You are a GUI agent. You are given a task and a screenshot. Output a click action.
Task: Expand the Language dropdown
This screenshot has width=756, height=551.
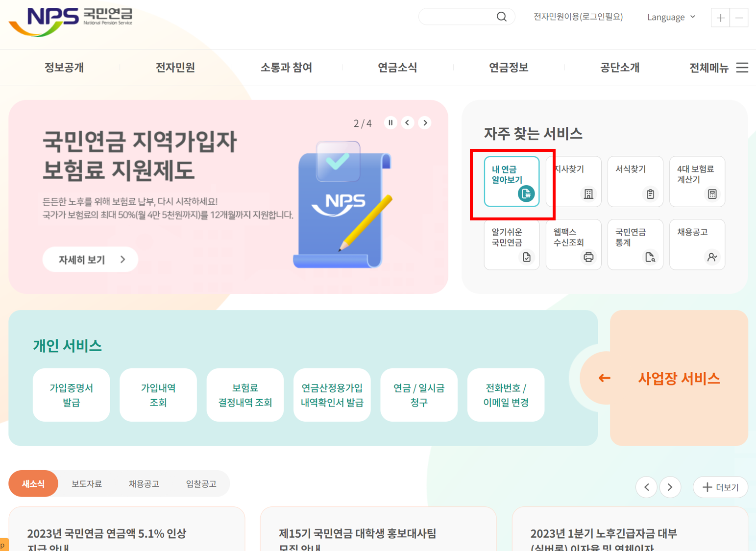[671, 17]
